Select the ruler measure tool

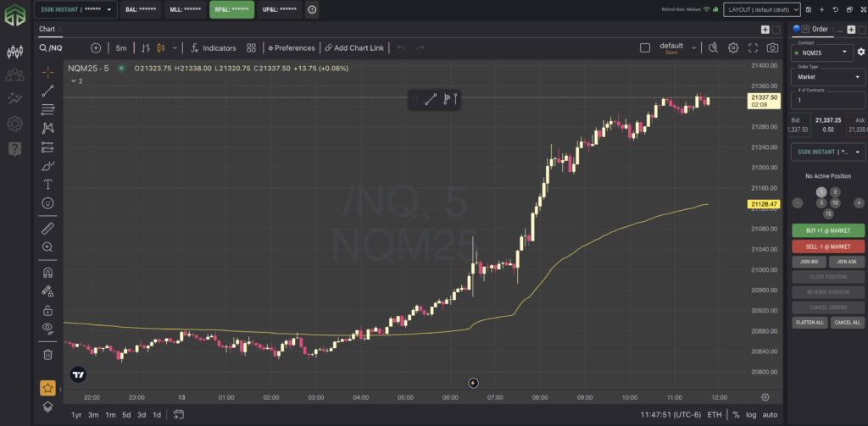[x=48, y=228]
